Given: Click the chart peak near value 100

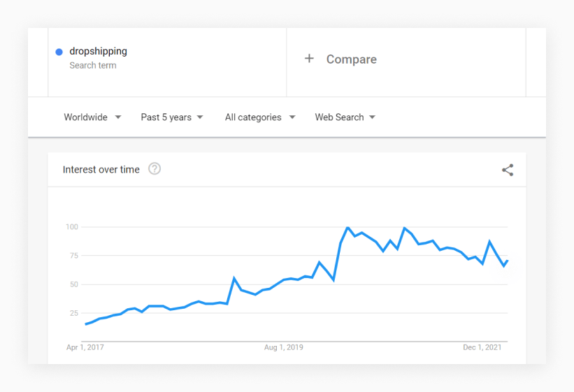Looking at the screenshot, I should tap(347, 227).
